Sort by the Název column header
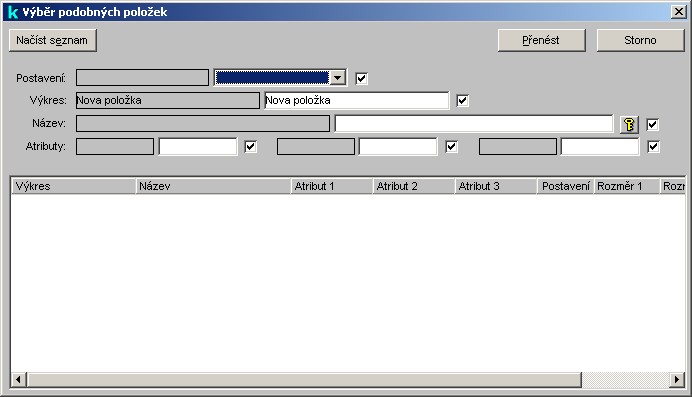This screenshot has width=692, height=397. (x=213, y=186)
